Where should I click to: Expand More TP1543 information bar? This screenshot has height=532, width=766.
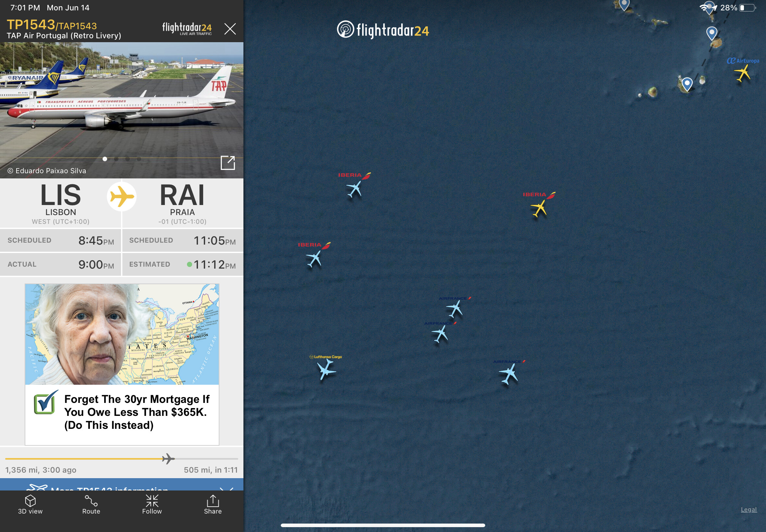pos(122,486)
